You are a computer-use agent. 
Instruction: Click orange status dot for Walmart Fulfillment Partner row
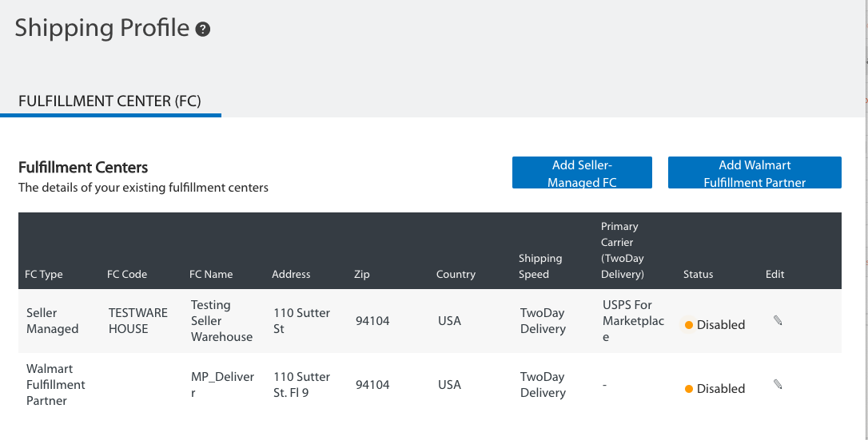[689, 389]
